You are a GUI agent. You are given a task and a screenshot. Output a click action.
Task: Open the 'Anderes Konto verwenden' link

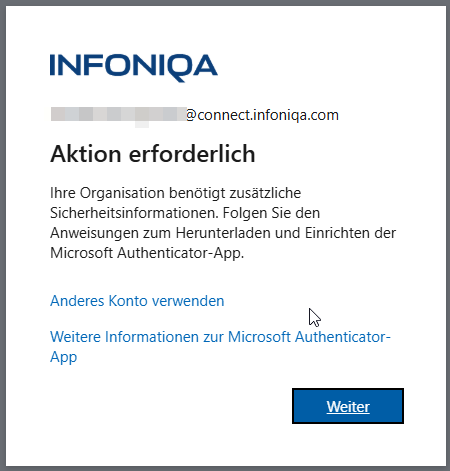coord(137,301)
